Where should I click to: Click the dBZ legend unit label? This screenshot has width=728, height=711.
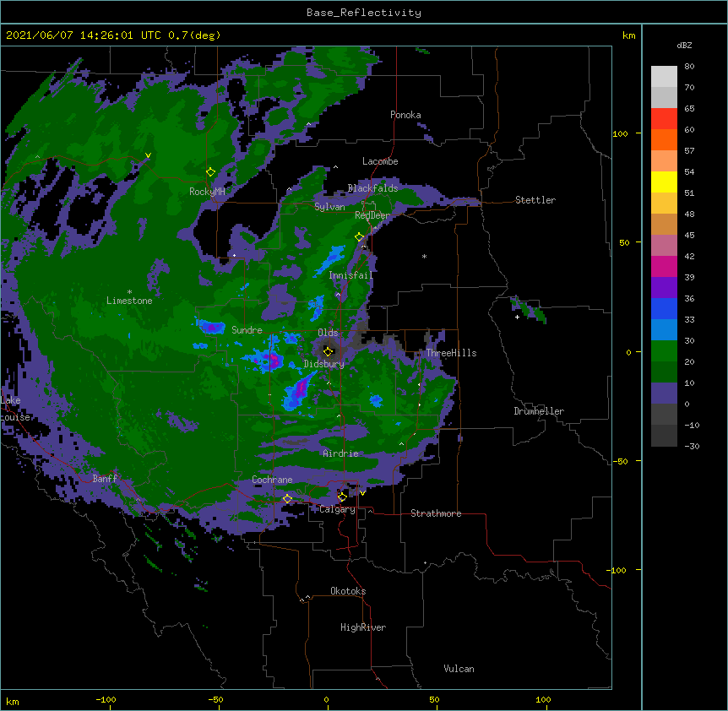pyautogui.click(x=684, y=46)
